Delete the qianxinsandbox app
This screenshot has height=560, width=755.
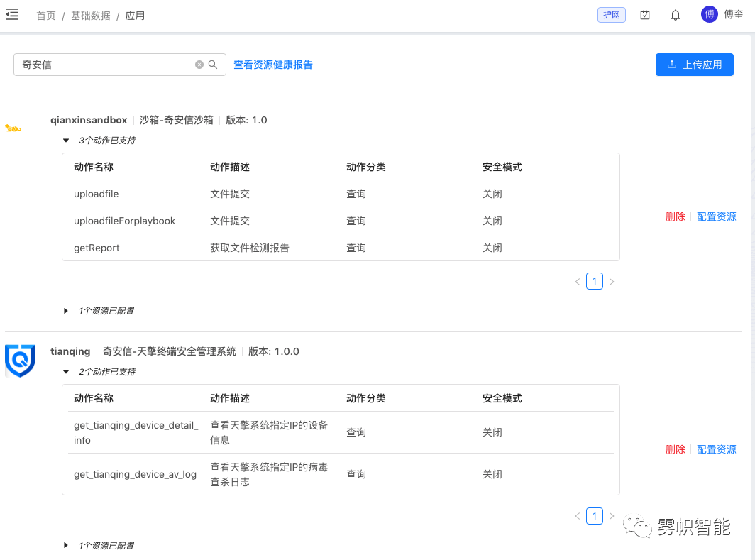click(675, 216)
